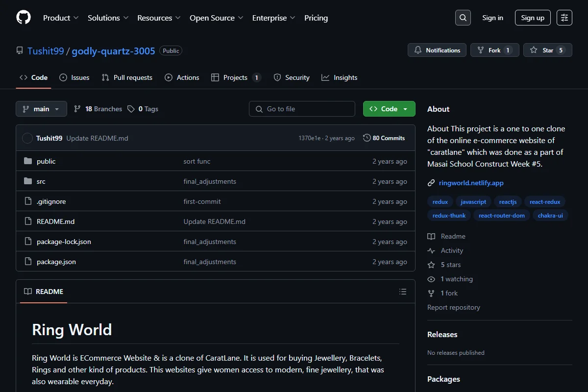Image resolution: width=588 pixels, height=392 pixels.
Task: Expand the Product menu
Action: tap(61, 18)
